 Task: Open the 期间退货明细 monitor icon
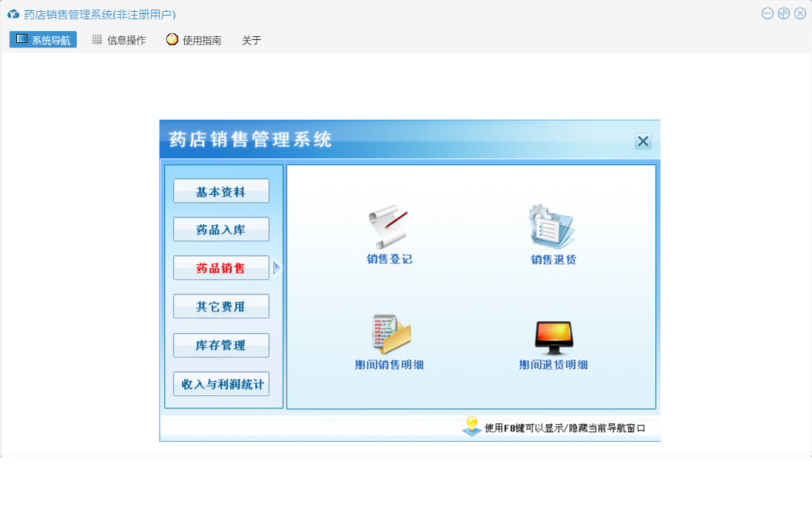(x=554, y=337)
